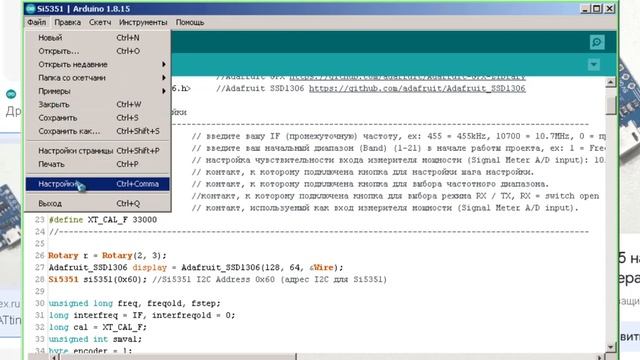This screenshot has height=360, width=640.
Task: Click "long interfreq = IF" code line
Action: pos(142,315)
